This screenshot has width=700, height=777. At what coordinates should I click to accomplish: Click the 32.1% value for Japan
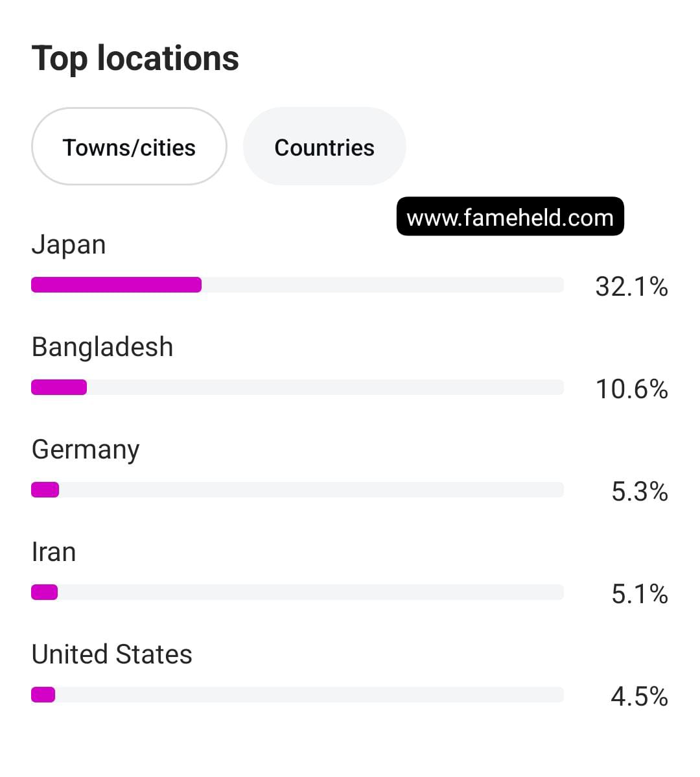pos(631,286)
